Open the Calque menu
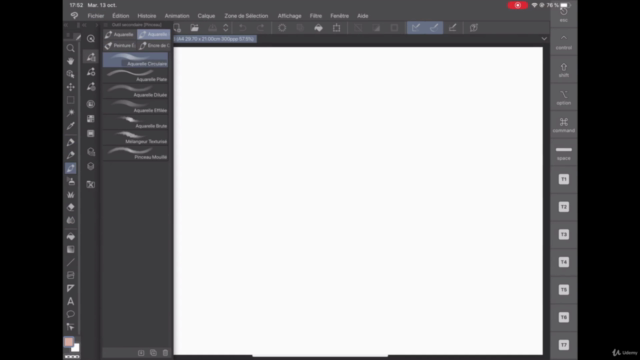This screenshot has width=640, height=360. 206,16
